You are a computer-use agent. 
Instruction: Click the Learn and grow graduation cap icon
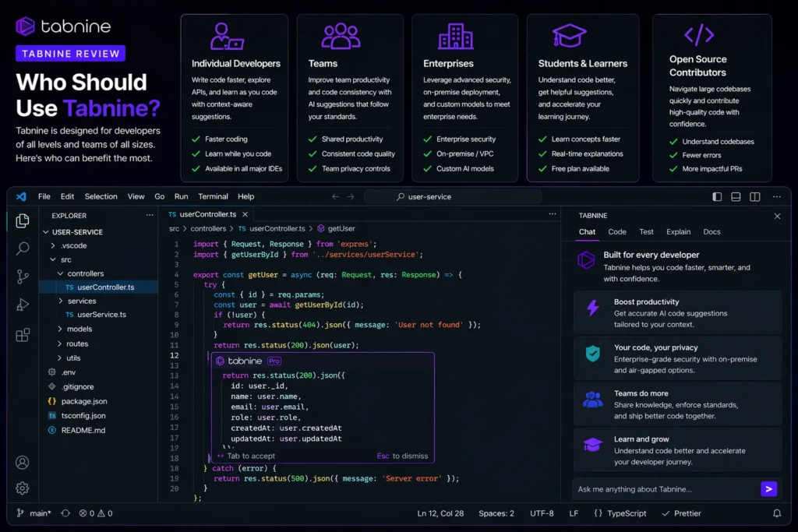tap(593, 445)
